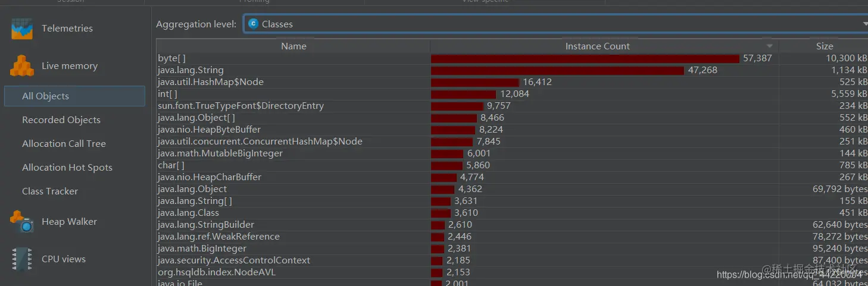Click the aggregation dropdown arrow
The width and height of the screenshot is (868, 286).
click(x=864, y=24)
